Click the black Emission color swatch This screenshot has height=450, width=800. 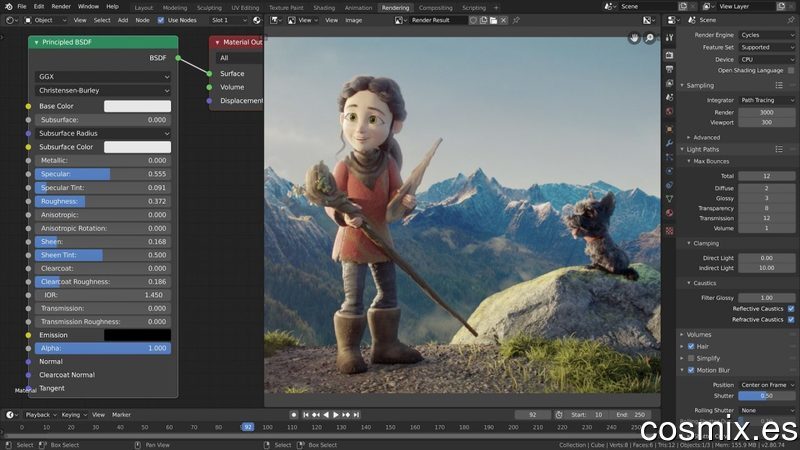coord(137,335)
